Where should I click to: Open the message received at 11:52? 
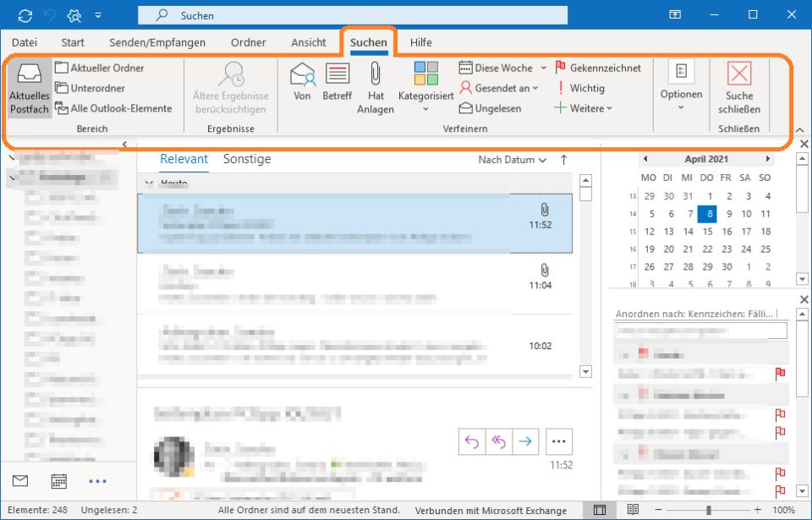(354, 223)
